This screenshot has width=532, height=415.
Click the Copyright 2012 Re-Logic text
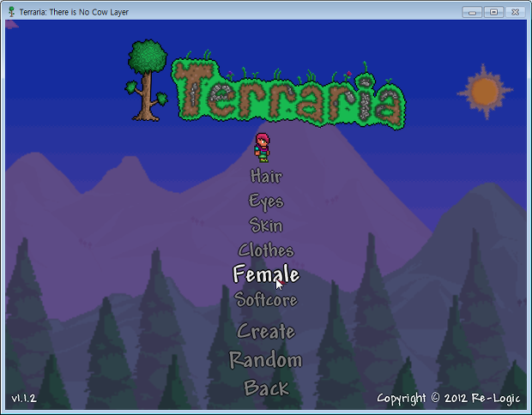click(x=448, y=399)
